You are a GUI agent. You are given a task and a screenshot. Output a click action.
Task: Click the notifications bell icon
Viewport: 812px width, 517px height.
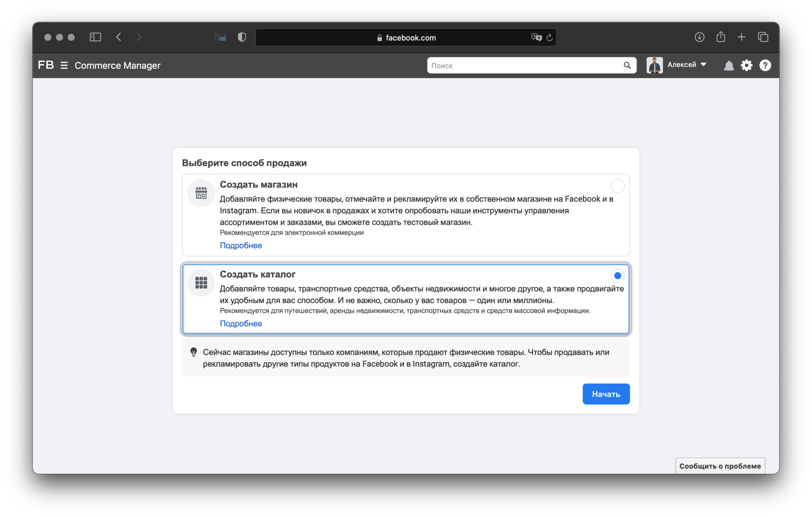[x=729, y=66]
